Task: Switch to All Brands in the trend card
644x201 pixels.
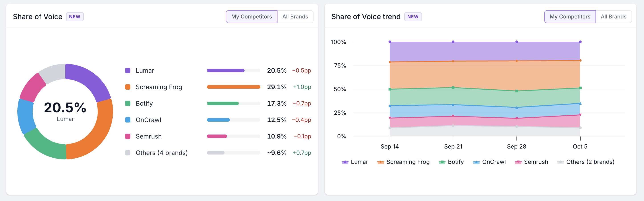Action: (614, 17)
